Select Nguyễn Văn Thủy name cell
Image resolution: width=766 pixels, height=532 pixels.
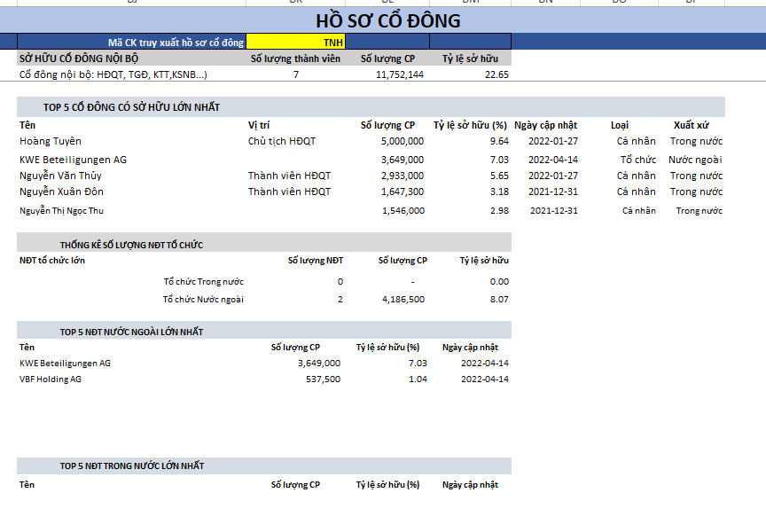(x=60, y=176)
